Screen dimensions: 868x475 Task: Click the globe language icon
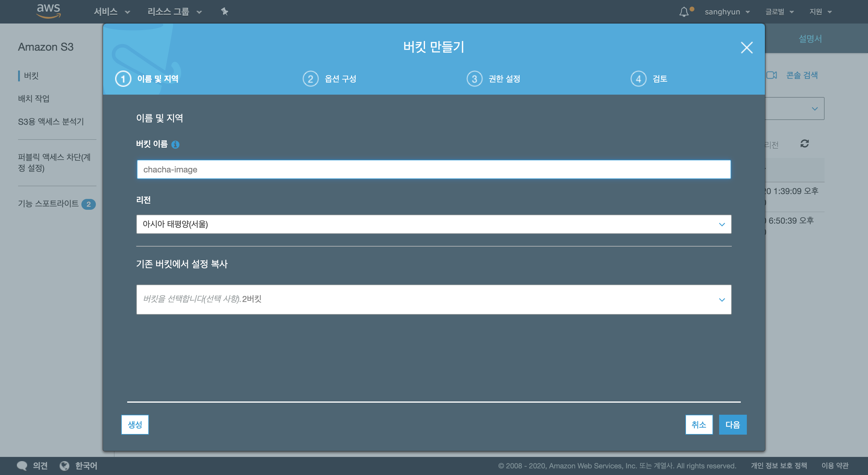pyautogui.click(x=64, y=466)
